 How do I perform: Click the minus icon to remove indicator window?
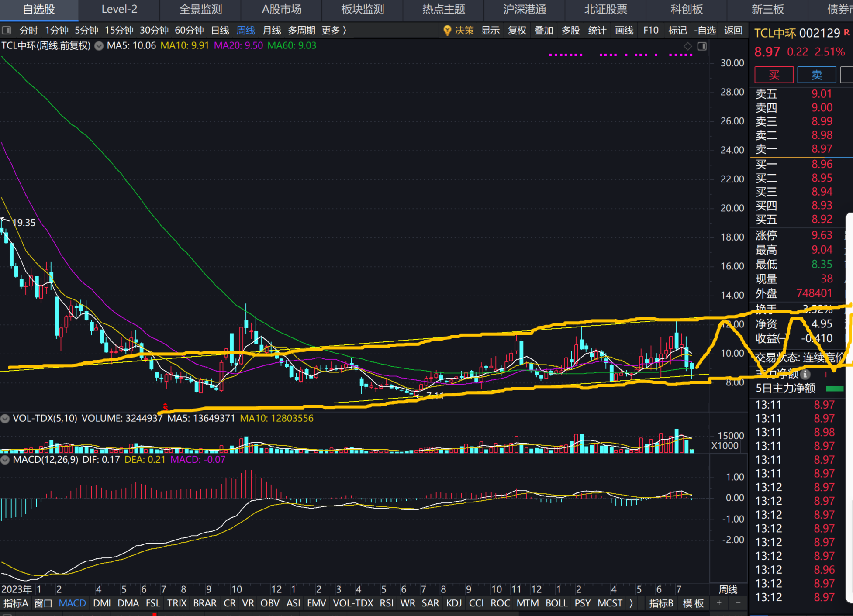tap(738, 603)
